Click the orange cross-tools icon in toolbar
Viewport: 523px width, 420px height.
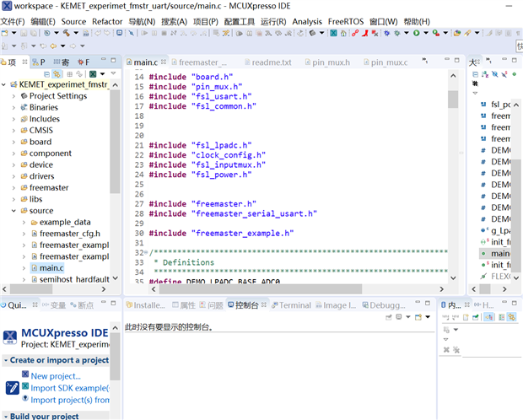pos(226,33)
